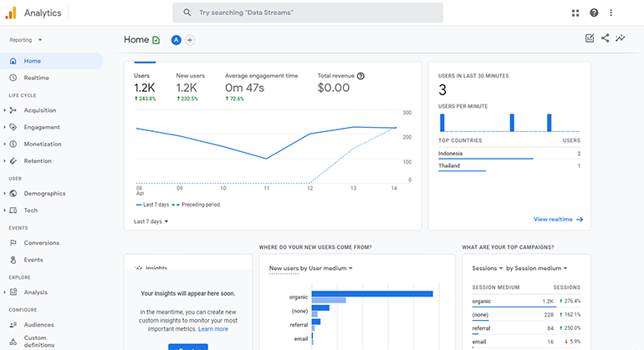Click the share report icon
This screenshot has height=350, width=644.
click(605, 38)
